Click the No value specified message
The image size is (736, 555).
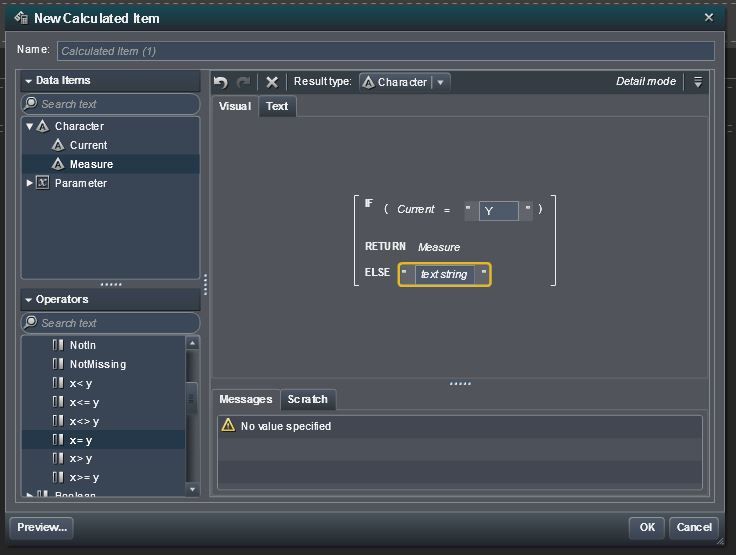coord(286,426)
